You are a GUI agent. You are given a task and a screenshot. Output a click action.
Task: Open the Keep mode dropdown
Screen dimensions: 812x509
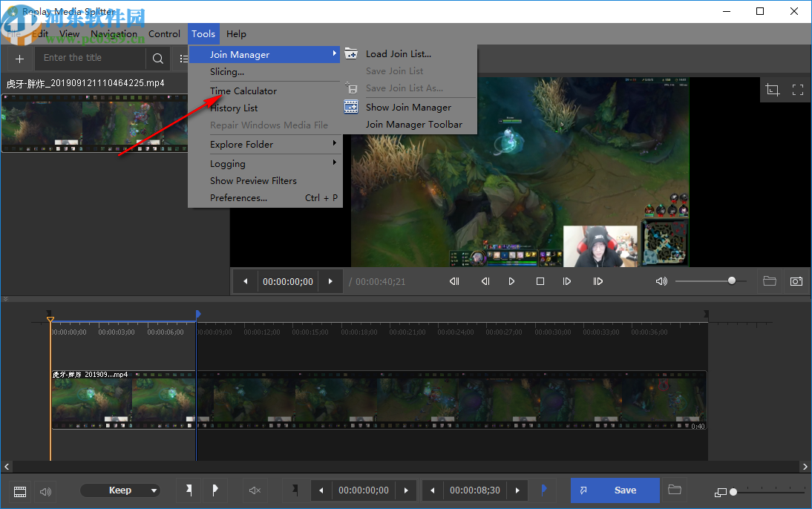coord(120,490)
